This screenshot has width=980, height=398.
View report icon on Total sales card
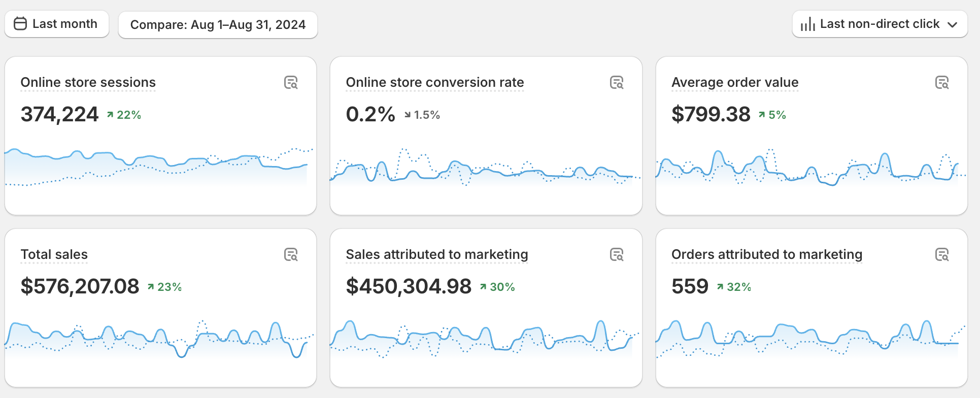coord(291,255)
